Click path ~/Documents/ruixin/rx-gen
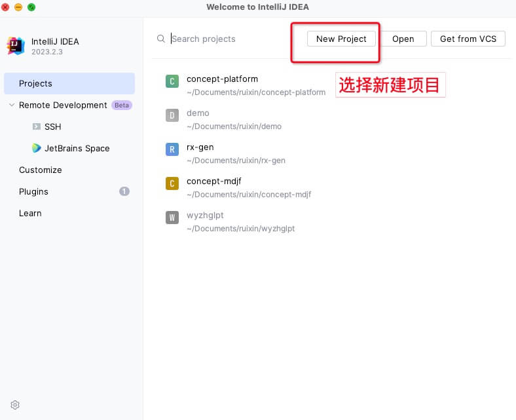The height and width of the screenshot is (420, 516). click(x=236, y=161)
